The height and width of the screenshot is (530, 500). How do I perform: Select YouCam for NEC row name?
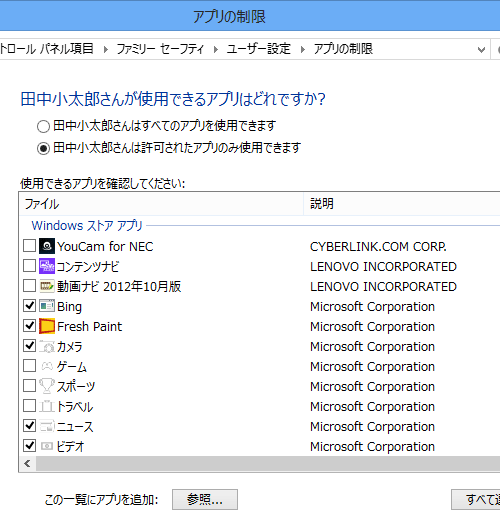[105, 246]
